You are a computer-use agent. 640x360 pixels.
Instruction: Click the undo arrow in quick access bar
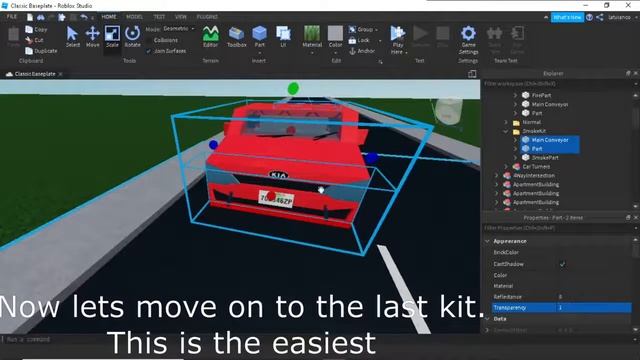click(x=84, y=17)
